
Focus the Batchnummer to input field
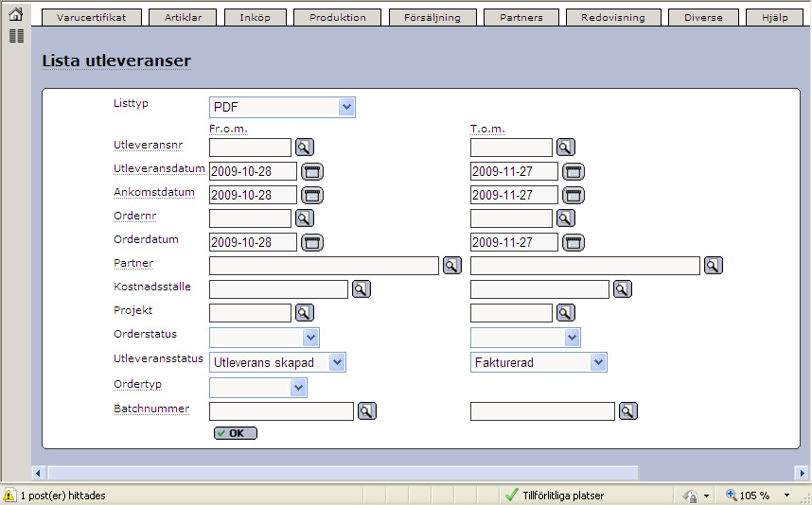542,411
